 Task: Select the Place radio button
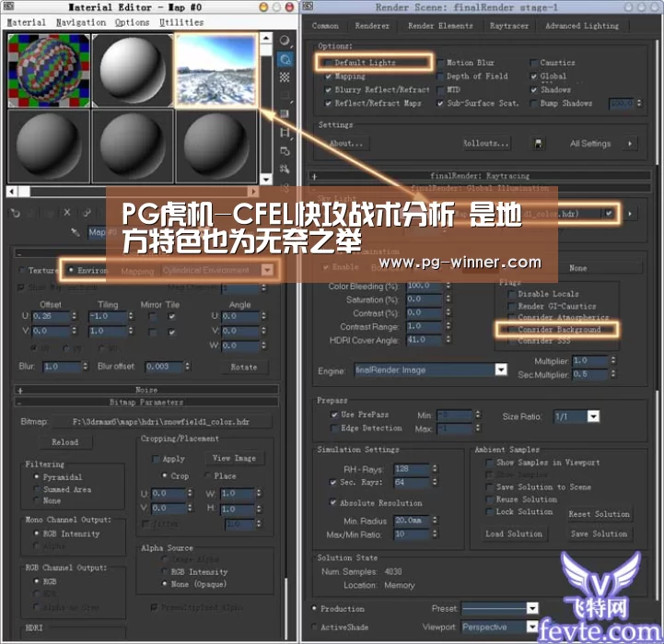click(207, 475)
